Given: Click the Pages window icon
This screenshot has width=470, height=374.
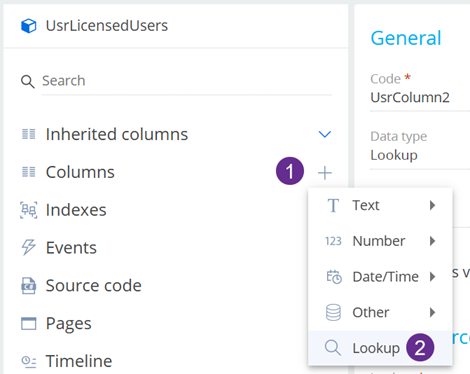Looking at the screenshot, I should tap(29, 323).
